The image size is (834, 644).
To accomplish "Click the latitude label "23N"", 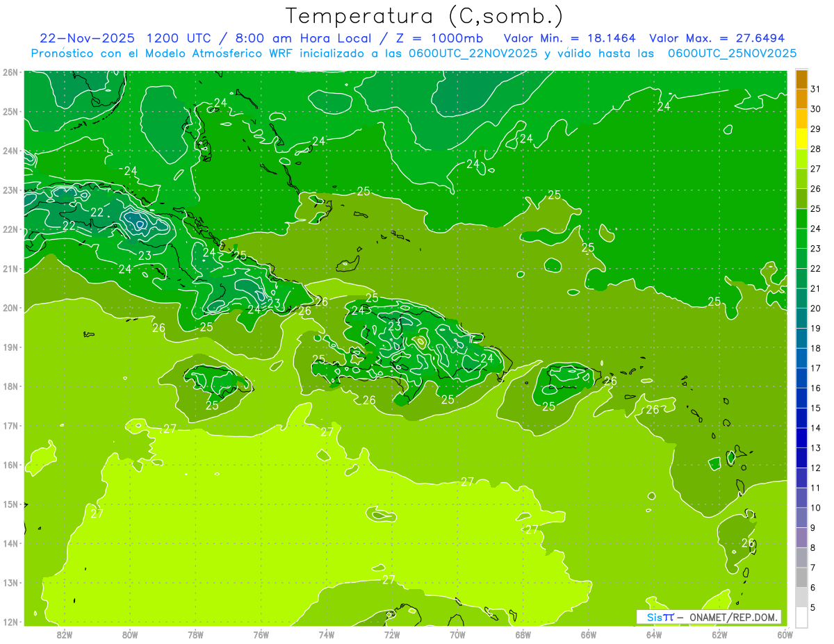I will 10,190.
